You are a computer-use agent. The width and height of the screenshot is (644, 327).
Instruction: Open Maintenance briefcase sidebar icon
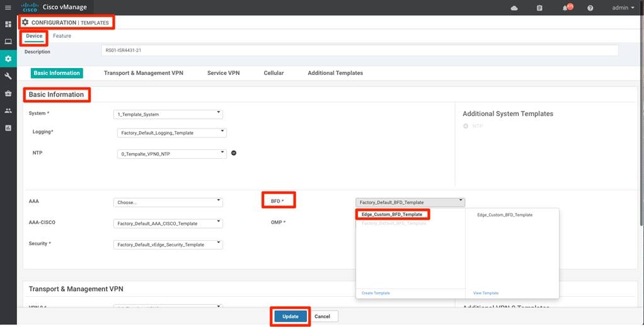(x=8, y=93)
